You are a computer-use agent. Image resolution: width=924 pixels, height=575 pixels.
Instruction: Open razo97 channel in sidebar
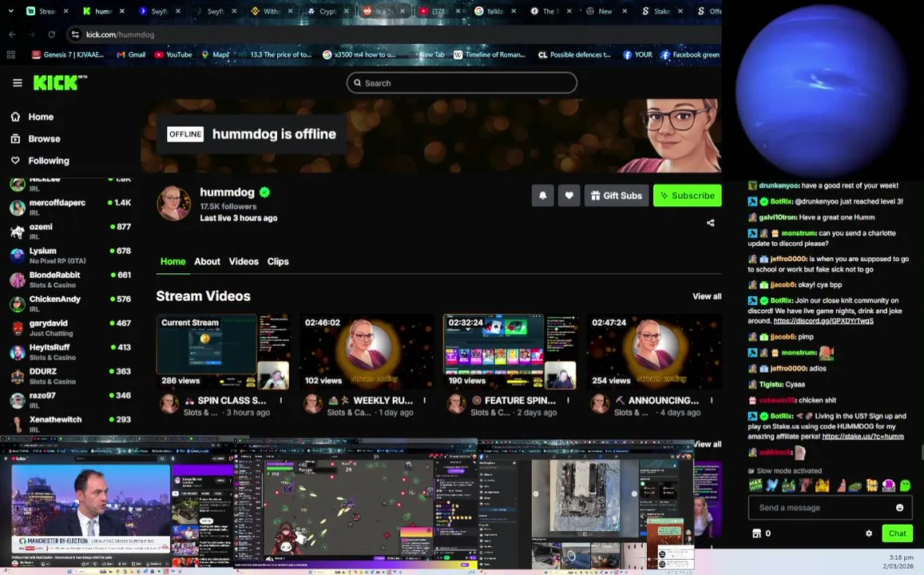pyautogui.click(x=71, y=400)
